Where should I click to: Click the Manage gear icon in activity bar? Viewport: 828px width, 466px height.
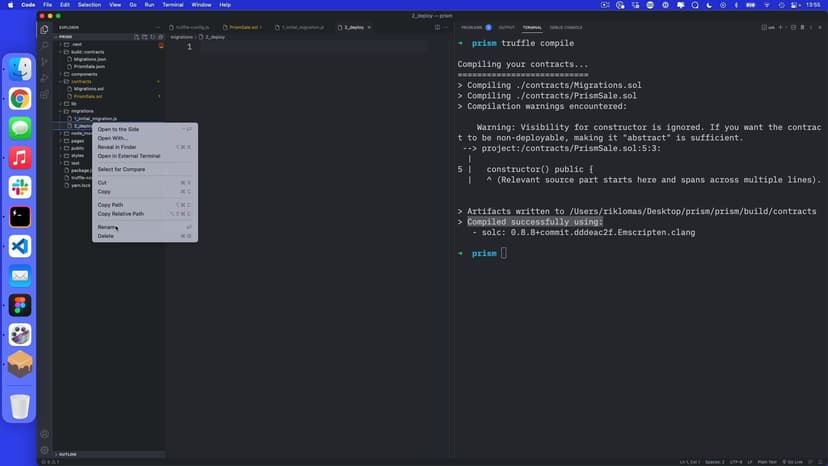pos(44,450)
